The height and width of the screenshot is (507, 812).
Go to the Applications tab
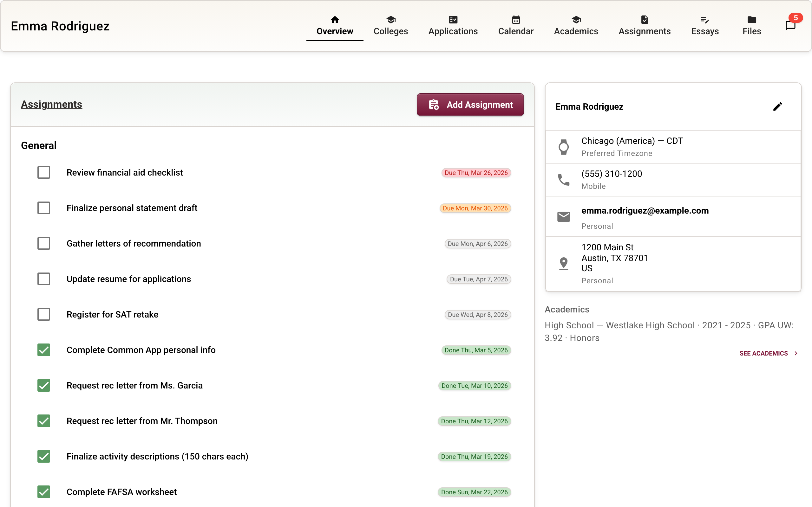tap(453, 26)
